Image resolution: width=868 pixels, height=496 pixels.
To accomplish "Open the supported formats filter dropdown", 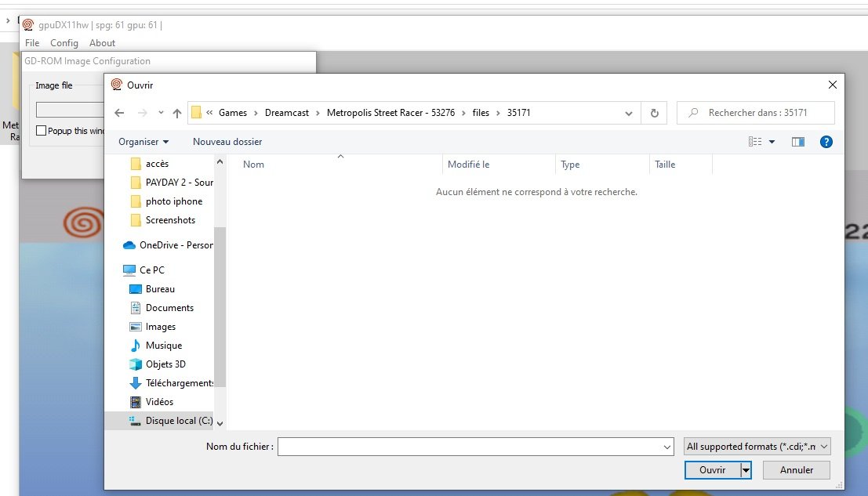I will [x=757, y=447].
